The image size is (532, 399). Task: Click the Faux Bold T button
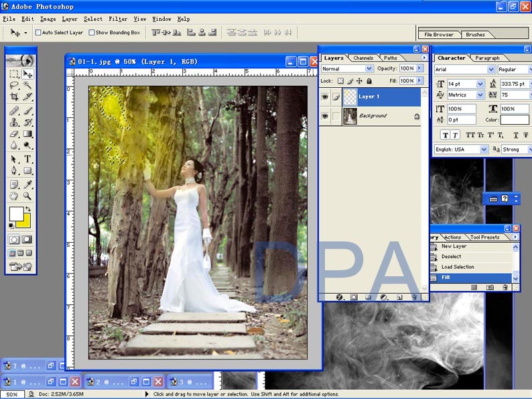(445, 135)
